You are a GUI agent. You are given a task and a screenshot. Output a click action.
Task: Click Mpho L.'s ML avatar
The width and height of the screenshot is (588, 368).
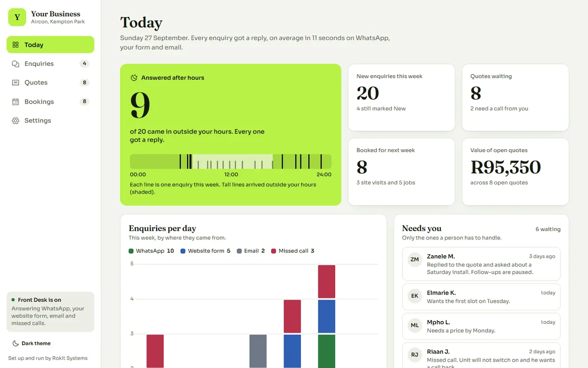(x=415, y=325)
